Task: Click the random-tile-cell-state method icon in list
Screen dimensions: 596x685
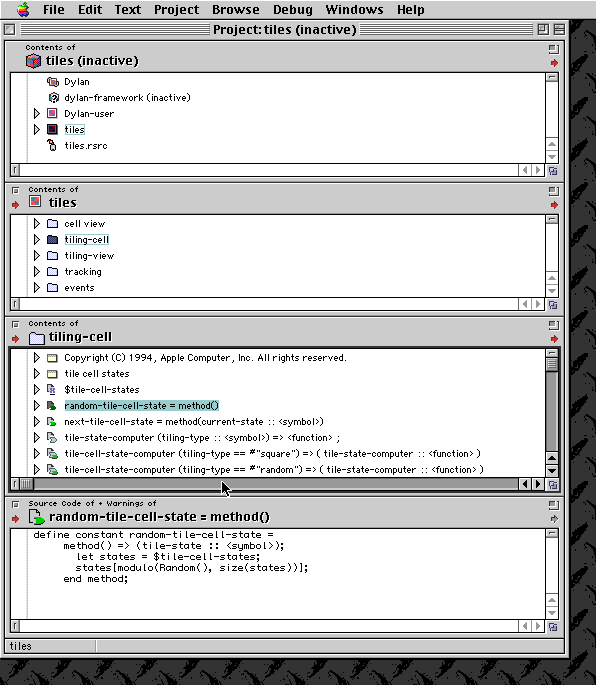Action: pyautogui.click(x=52, y=405)
